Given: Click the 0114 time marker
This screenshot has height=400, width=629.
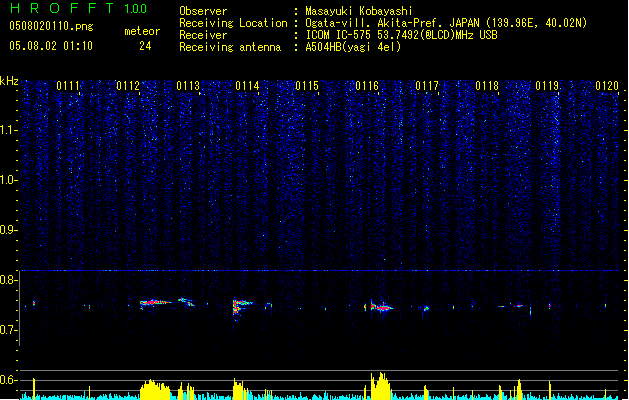Looking at the screenshot, I should tap(247, 86).
